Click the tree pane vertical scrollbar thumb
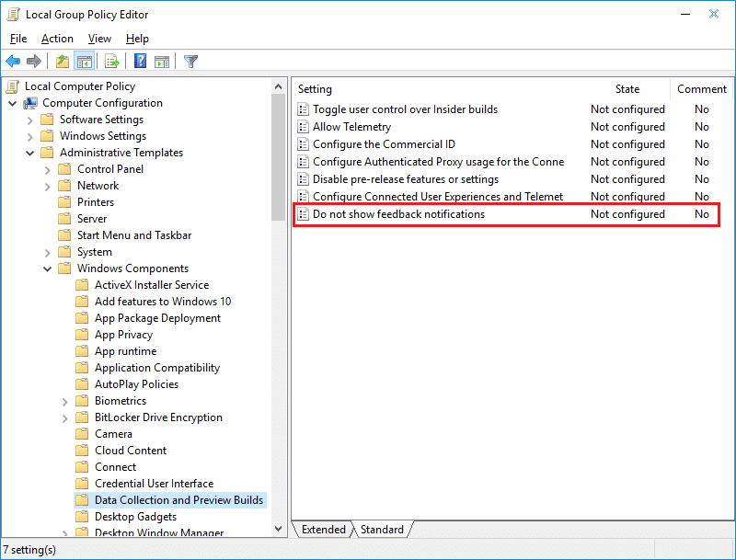 [278, 157]
